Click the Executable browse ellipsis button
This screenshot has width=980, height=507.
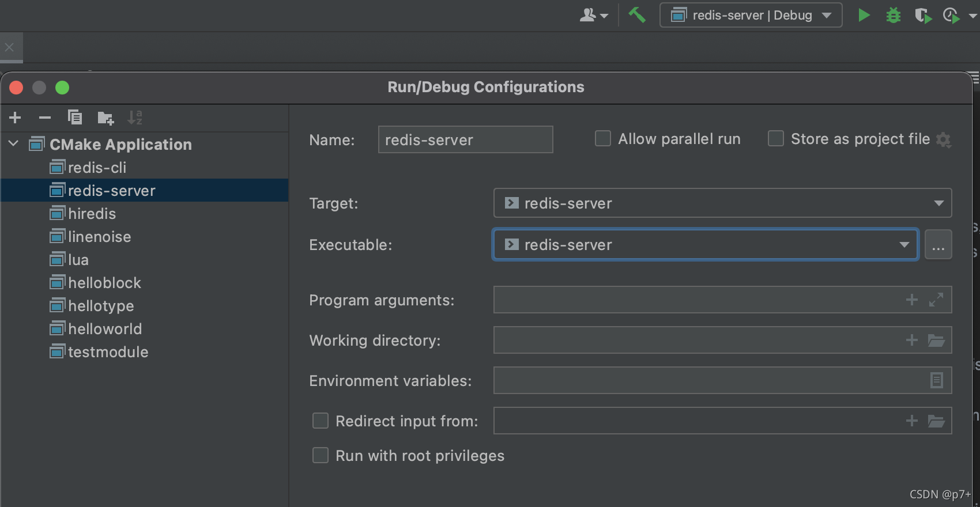coord(938,245)
